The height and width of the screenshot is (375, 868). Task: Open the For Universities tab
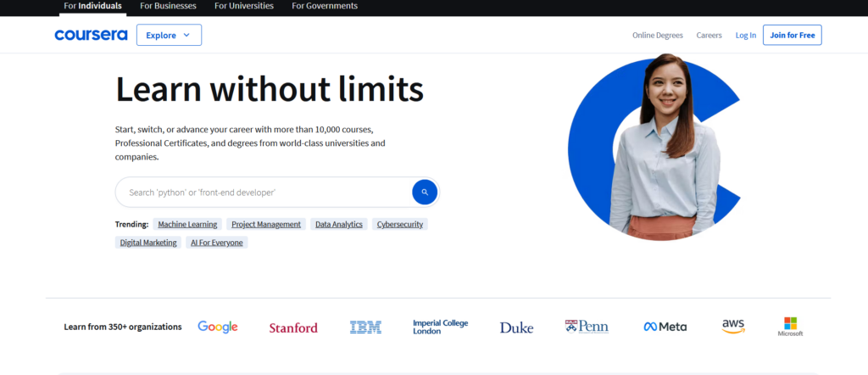pyautogui.click(x=244, y=6)
